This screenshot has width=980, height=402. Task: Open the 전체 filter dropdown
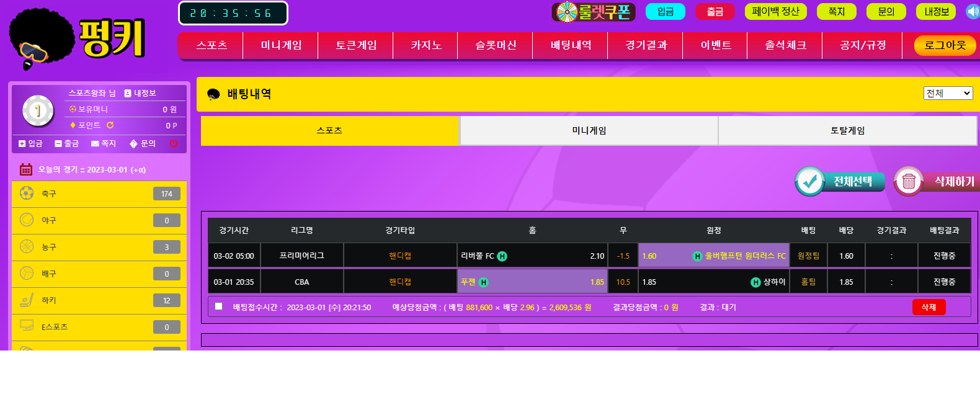pyautogui.click(x=948, y=93)
